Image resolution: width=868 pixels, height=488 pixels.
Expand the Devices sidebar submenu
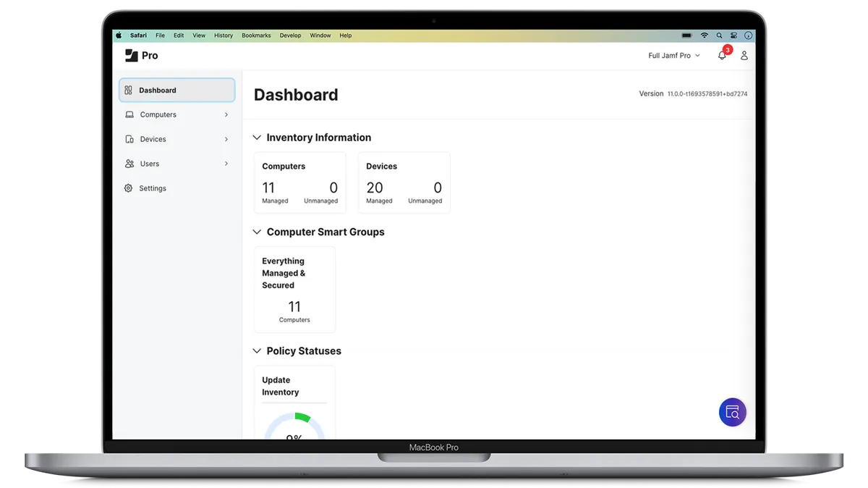[x=226, y=139]
